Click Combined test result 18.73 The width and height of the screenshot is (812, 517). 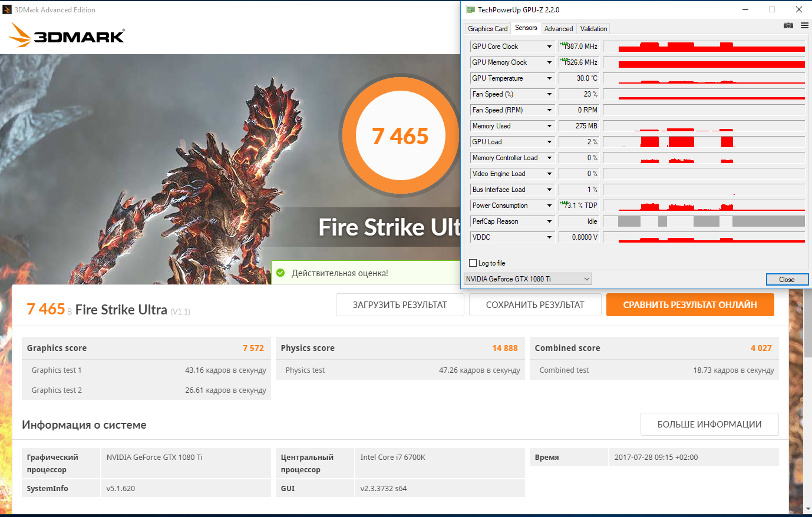coord(734,370)
